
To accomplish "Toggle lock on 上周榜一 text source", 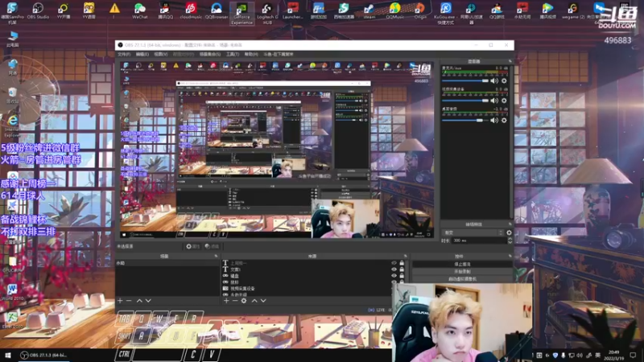I will (x=402, y=263).
